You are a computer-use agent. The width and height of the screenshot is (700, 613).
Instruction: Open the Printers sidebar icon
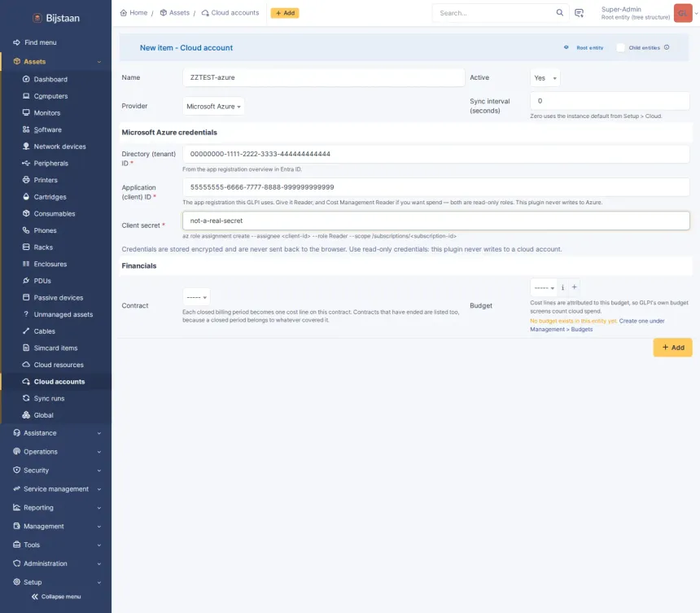tap(26, 180)
